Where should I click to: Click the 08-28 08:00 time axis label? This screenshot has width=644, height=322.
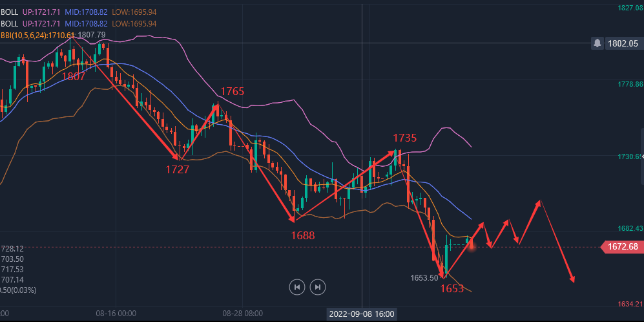[x=242, y=314]
